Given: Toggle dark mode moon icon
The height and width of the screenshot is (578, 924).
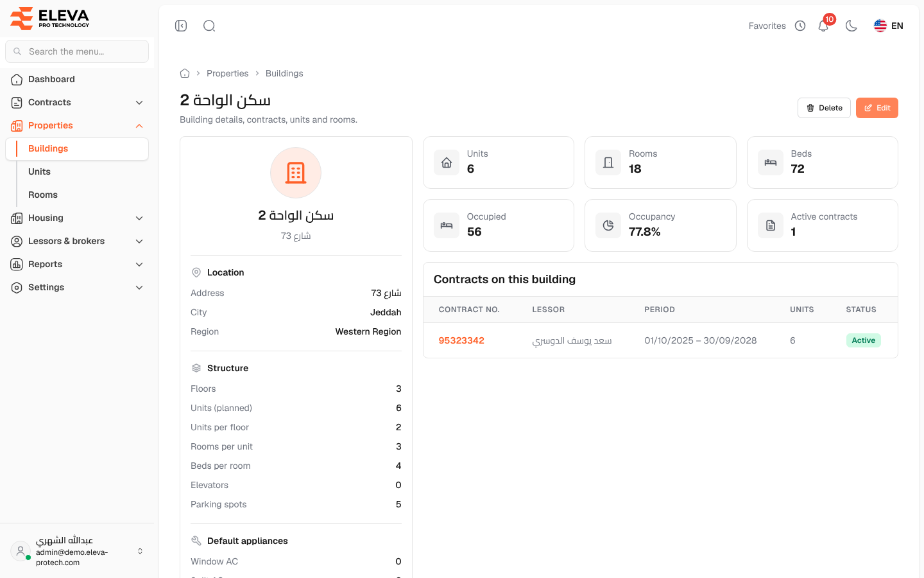Looking at the screenshot, I should [851, 26].
